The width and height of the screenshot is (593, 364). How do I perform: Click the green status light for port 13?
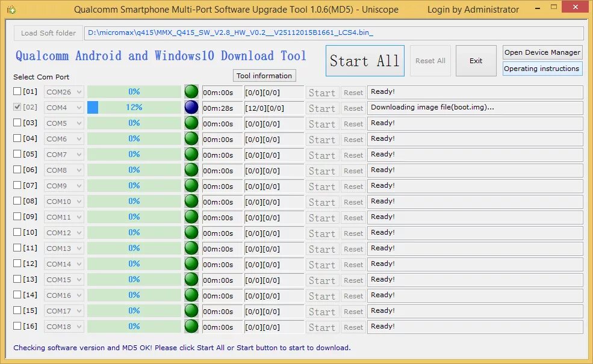(x=191, y=280)
